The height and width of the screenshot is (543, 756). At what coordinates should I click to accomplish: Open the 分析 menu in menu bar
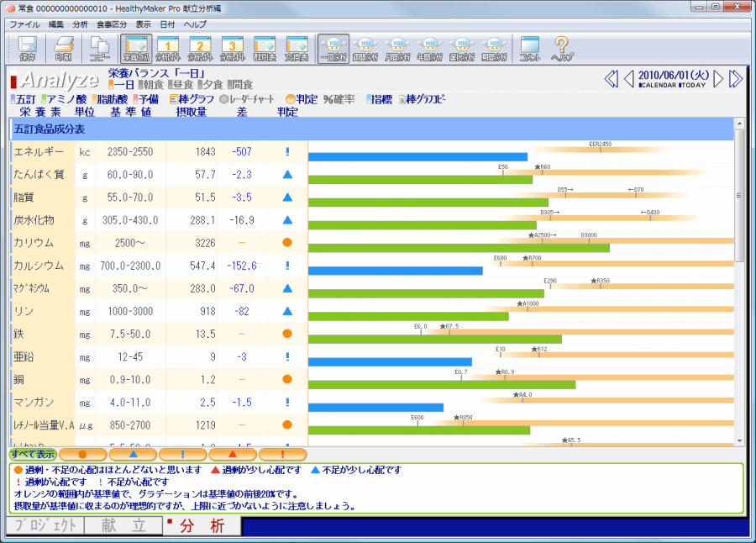80,24
